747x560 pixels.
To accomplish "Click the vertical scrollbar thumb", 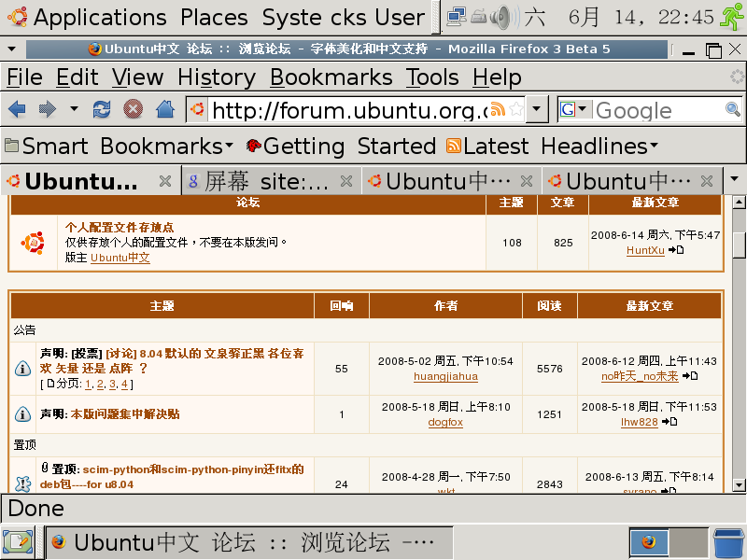I will 739,245.
